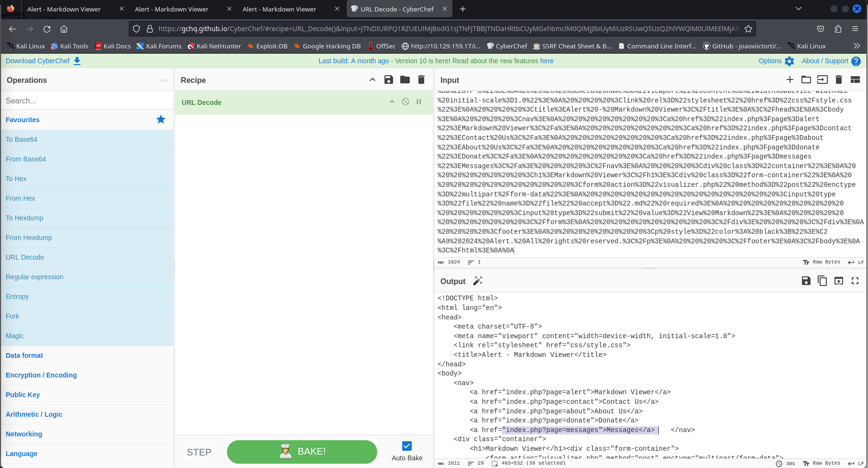
Task: Click inside the Input text area
Action: point(650,174)
